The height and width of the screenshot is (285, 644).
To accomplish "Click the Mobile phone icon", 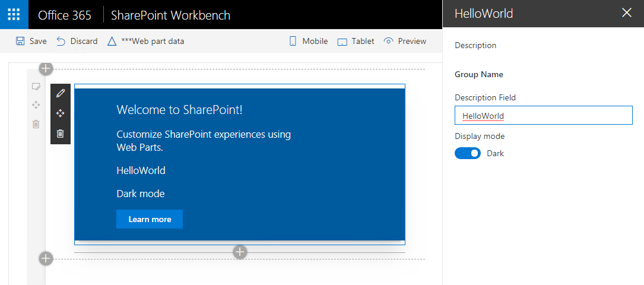I will point(293,41).
